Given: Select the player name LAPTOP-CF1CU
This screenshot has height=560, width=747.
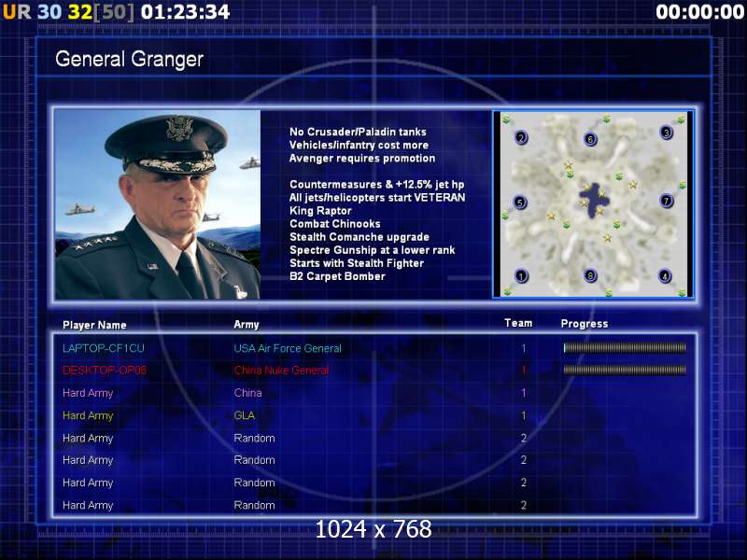Looking at the screenshot, I should (x=104, y=348).
